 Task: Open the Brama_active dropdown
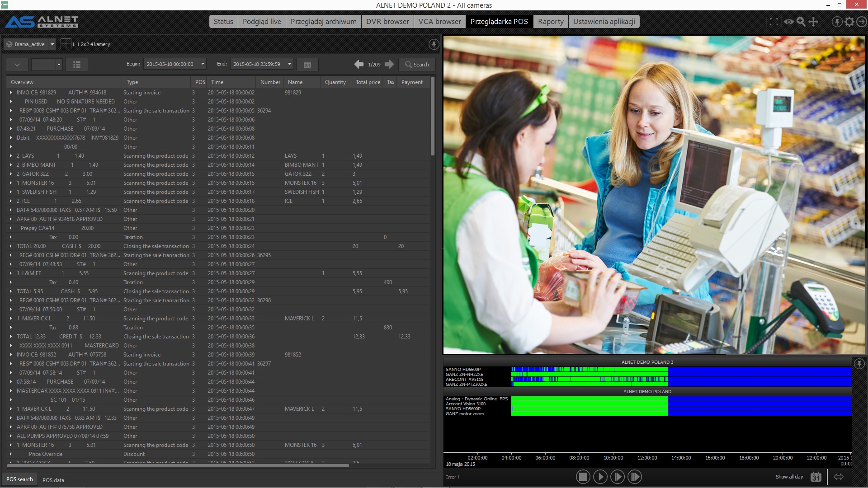click(52, 44)
